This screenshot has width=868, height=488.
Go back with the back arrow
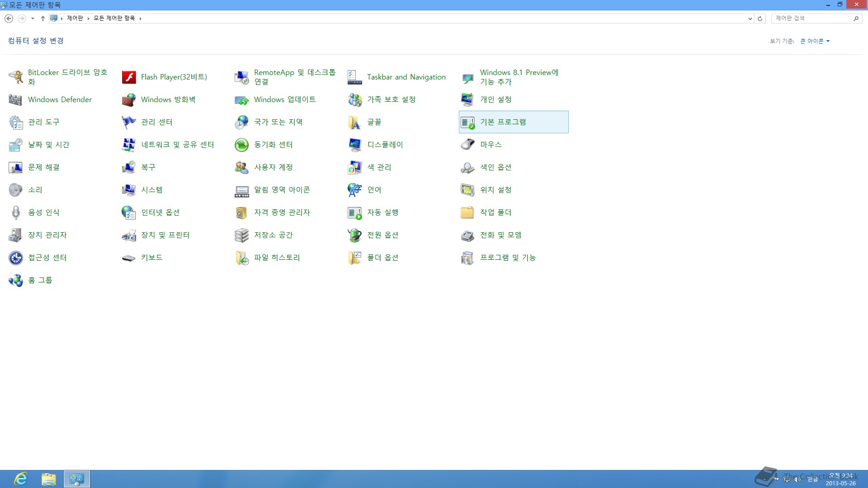click(x=9, y=19)
